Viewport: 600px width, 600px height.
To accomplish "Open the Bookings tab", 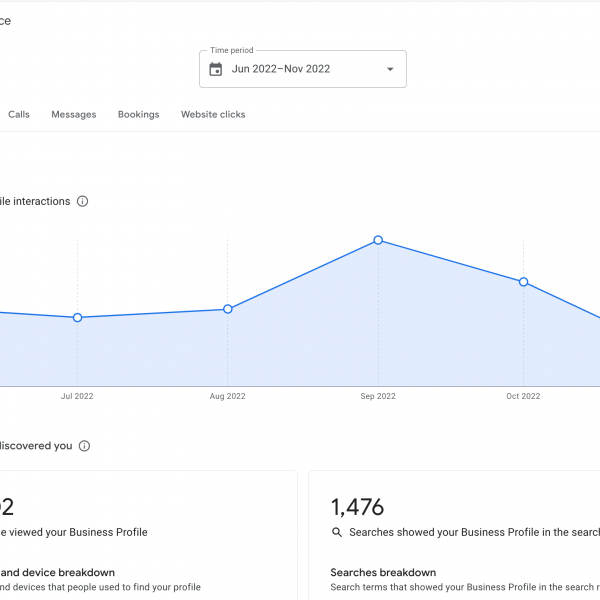I will (x=138, y=114).
